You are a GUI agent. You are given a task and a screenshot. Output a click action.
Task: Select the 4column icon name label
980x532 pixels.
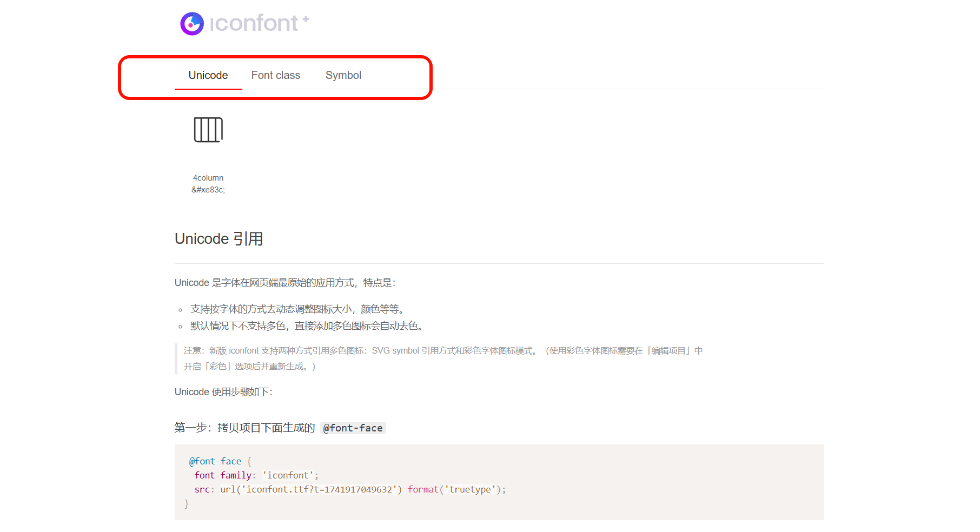coord(208,178)
